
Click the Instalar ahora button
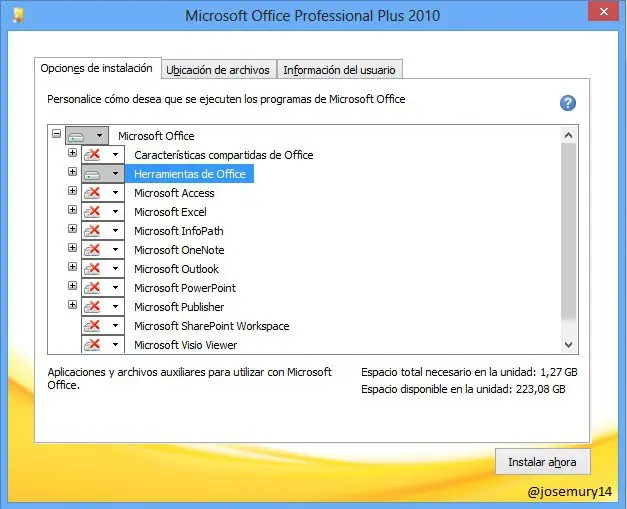[x=542, y=462]
